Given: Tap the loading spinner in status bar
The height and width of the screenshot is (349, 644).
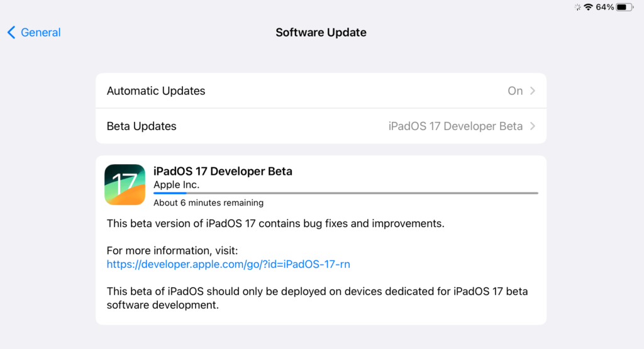Looking at the screenshot, I should [577, 7].
